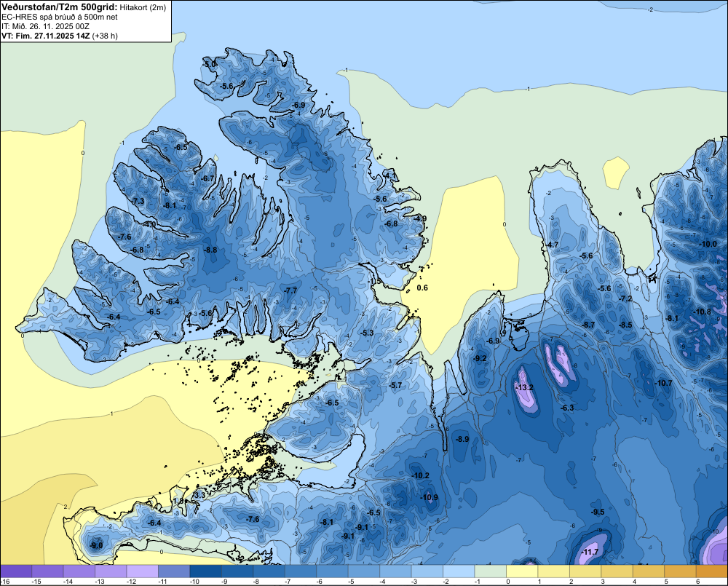Screen dimensions: 728x586
Task: Click the 0 degree yellow legend swatch
Action: tap(521, 571)
